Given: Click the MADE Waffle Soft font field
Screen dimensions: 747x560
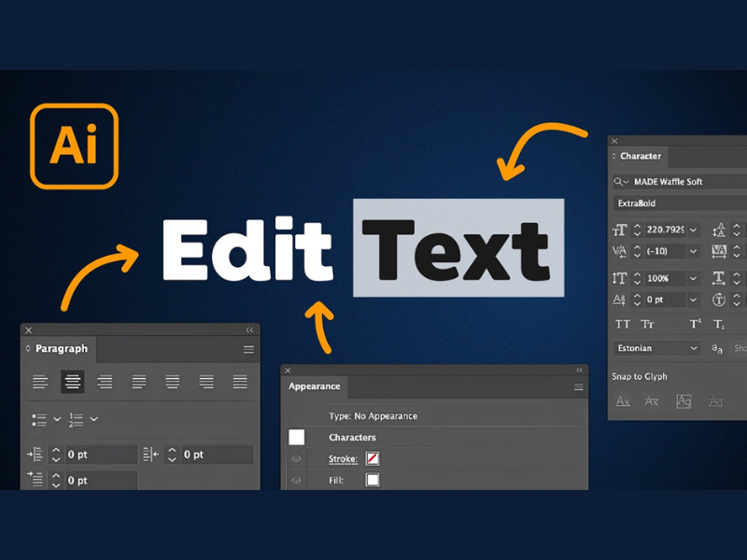Looking at the screenshot, I should tap(681, 181).
